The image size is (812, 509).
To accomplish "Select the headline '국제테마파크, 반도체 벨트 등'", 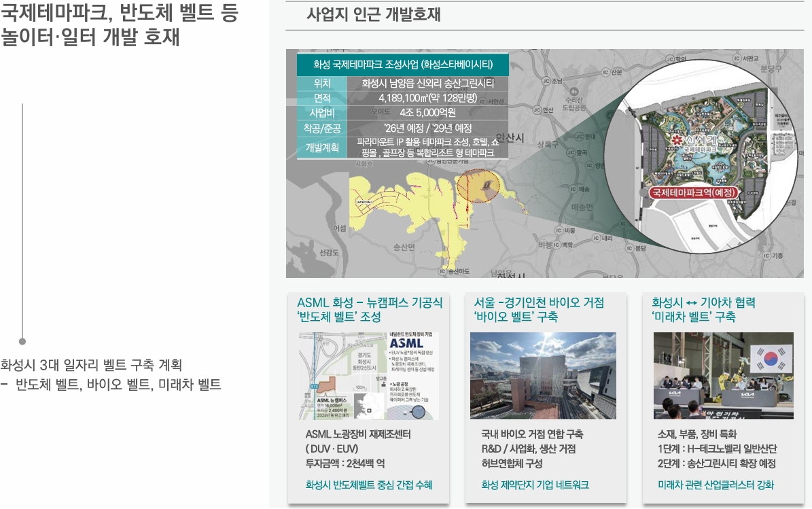I will 119,12.
